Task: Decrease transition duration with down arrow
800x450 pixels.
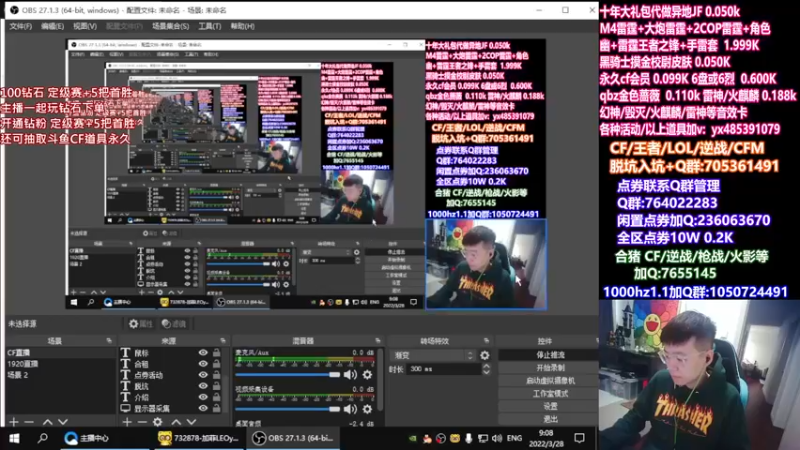Action: (x=486, y=372)
